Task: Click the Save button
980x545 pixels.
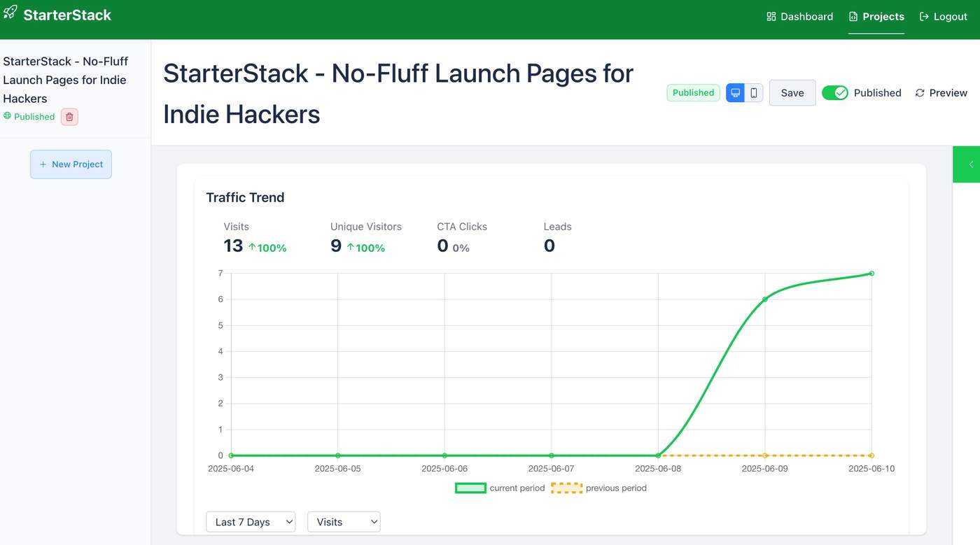Action: pos(792,92)
